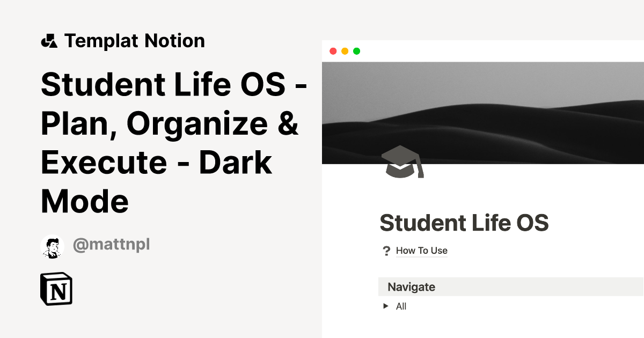This screenshot has height=338, width=644.
Task: Click the Dark Mode text in the headline
Action: (85, 202)
